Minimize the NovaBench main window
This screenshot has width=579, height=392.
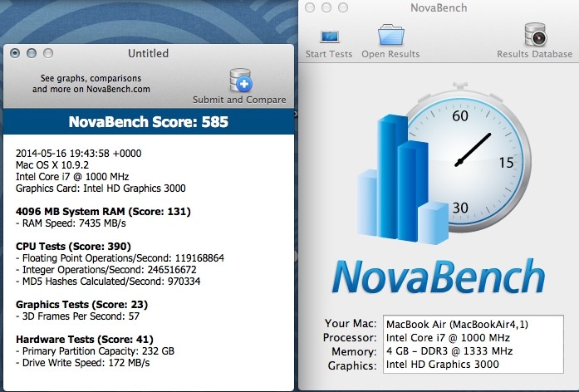tap(326, 8)
